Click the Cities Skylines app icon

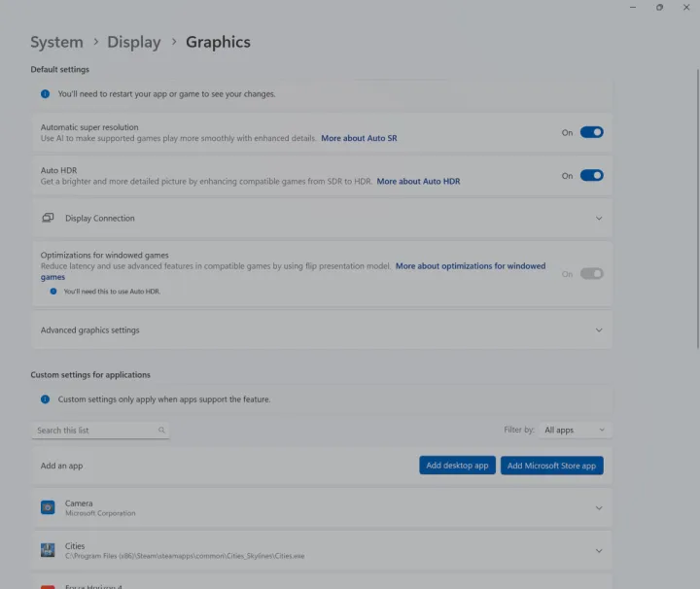click(48, 550)
